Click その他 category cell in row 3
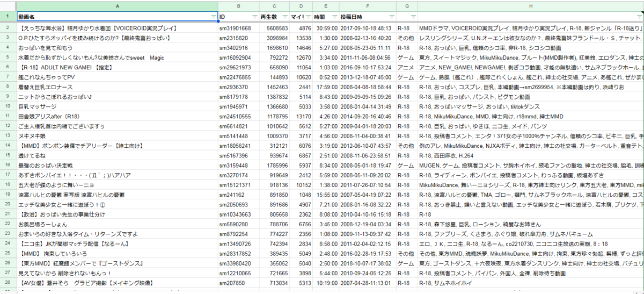This screenshot has height=294, width=644. [407, 38]
